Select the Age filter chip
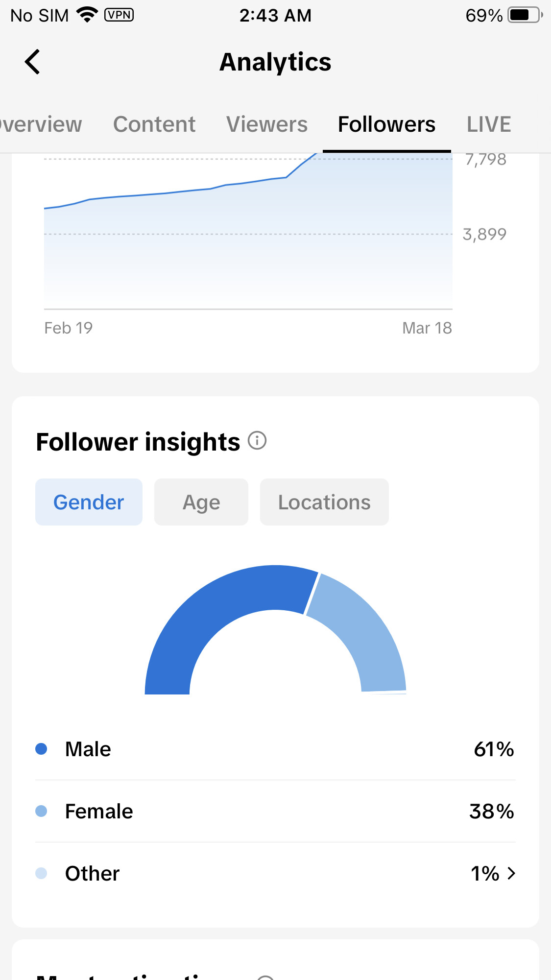 (201, 502)
